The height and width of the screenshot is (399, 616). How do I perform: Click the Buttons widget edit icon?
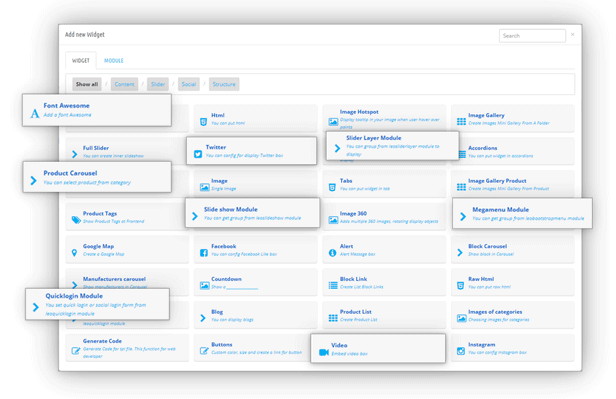pyautogui.click(x=204, y=351)
